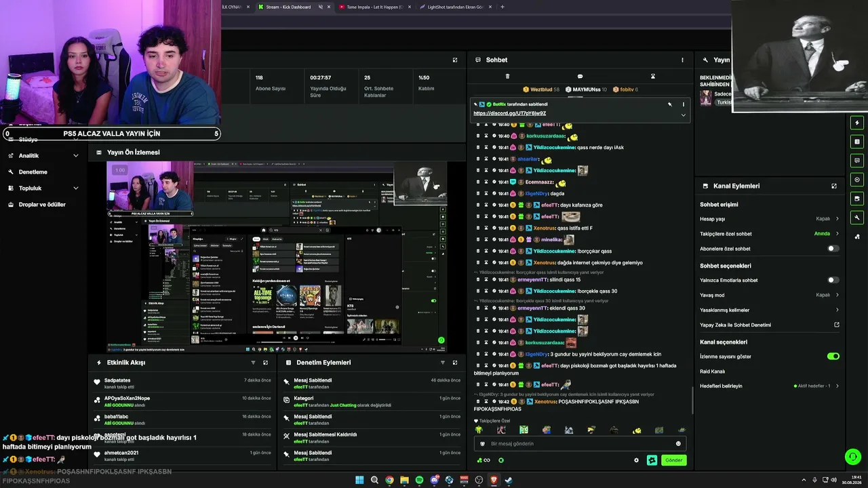Viewport: 868px width, 488px height.
Task: Click the circle target icon in right sidebar
Action: tap(858, 180)
